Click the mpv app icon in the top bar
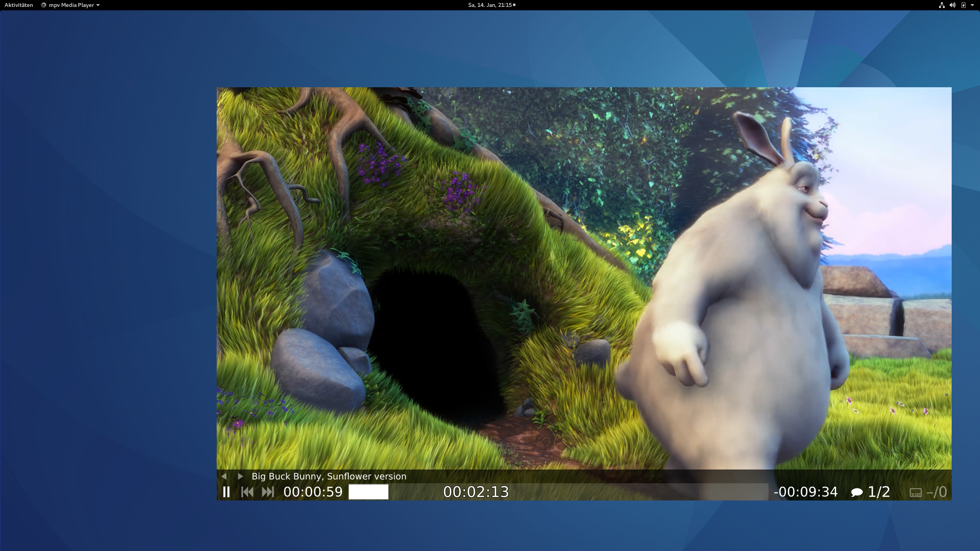The image size is (980, 551). (43, 5)
